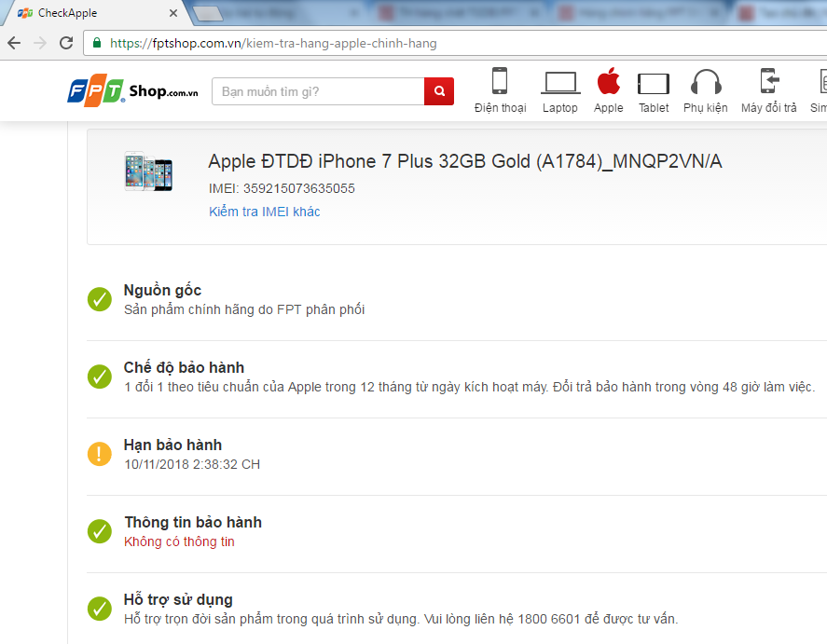Click the browser back arrow
The height and width of the screenshot is (644, 827).
(14, 43)
